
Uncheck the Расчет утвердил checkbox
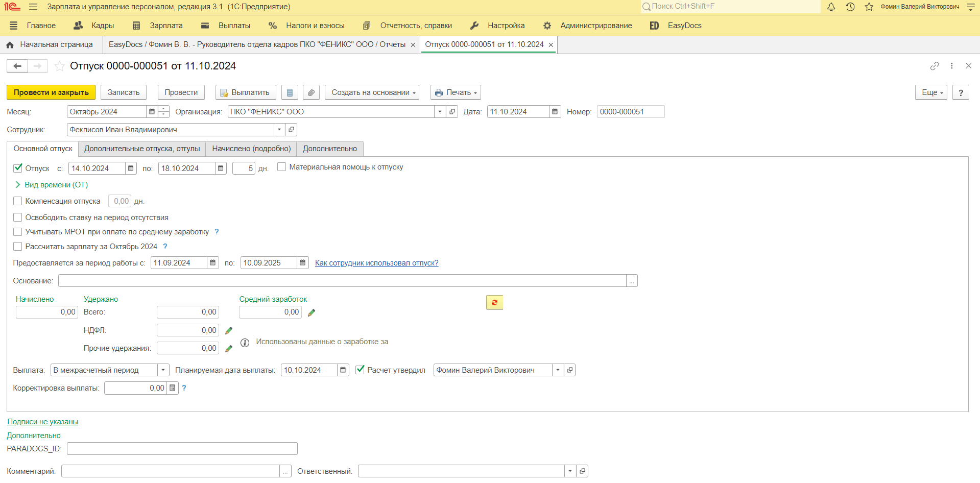360,370
